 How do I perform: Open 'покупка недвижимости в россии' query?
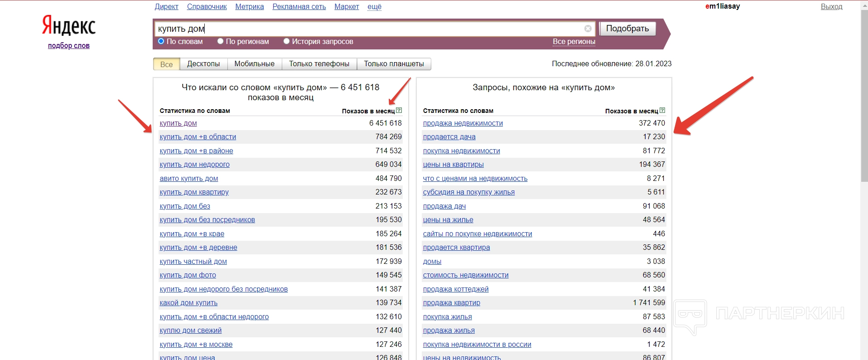coord(477,345)
